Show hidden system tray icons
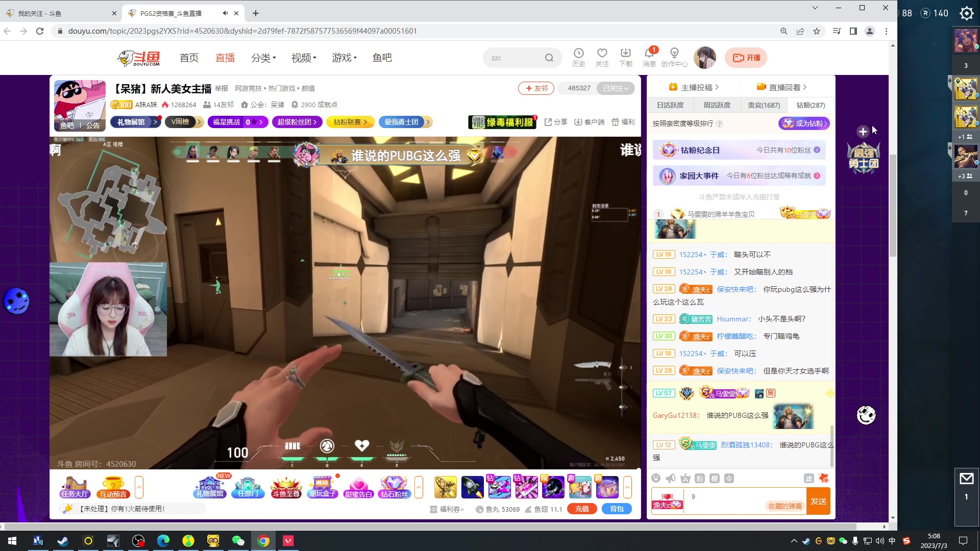The width and height of the screenshot is (980, 551). pos(794,541)
